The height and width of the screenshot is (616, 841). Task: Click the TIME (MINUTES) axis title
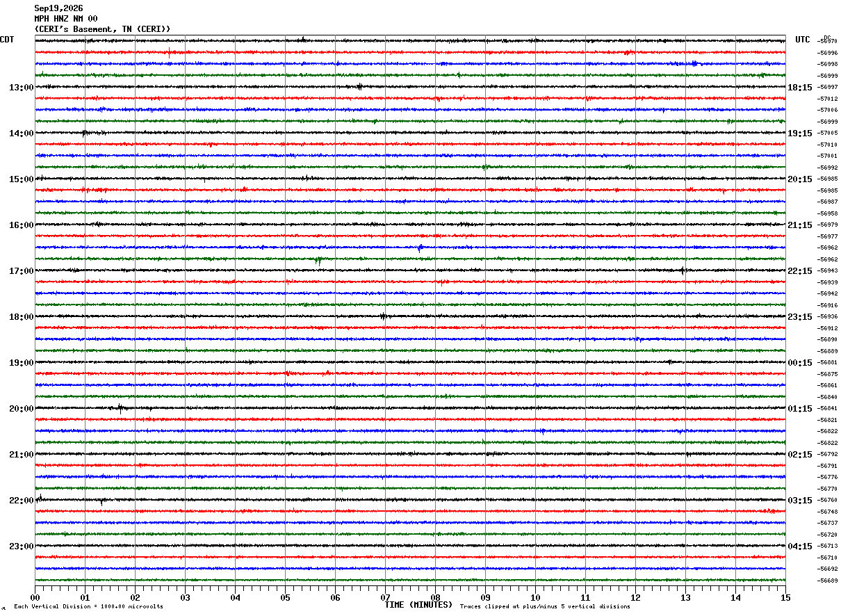click(418, 605)
